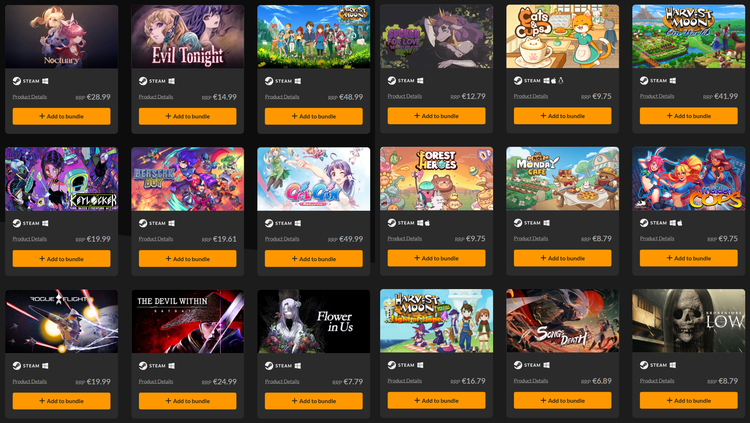This screenshot has width=750, height=423.
Task: Click the Apple icon on Cats & Cups card
Action: [553, 80]
